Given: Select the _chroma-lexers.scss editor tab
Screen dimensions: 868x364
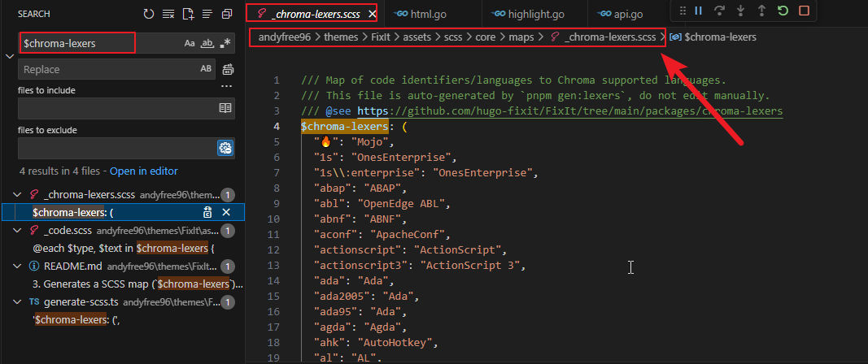Looking at the screenshot, I should pyautogui.click(x=316, y=15).
